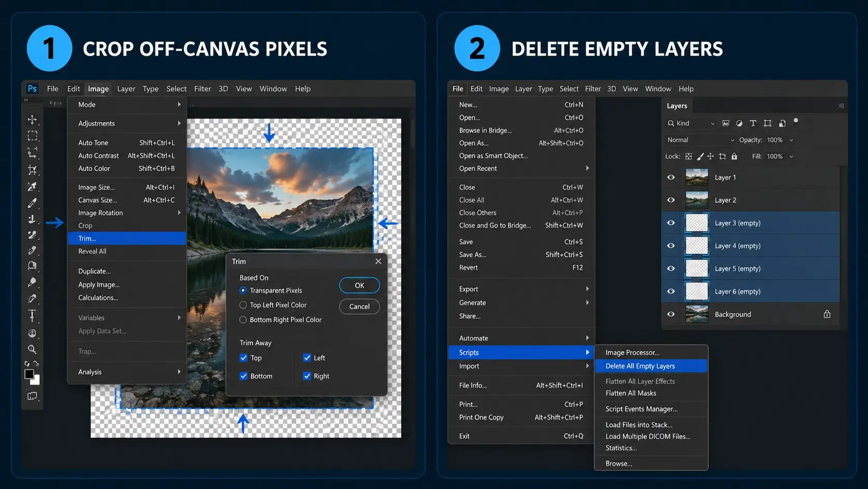Open the Opacity value dropdown arrow
The height and width of the screenshot is (489, 868).
[791, 140]
